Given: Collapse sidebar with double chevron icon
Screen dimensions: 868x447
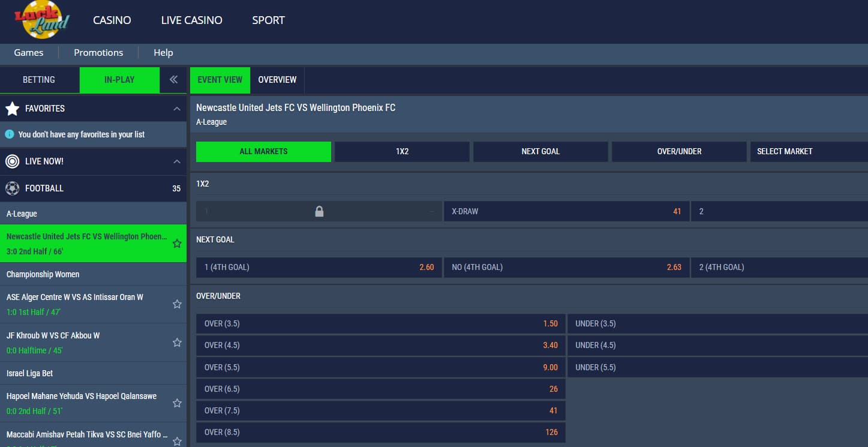Looking at the screenshot, I should click(x=173, y=80).
